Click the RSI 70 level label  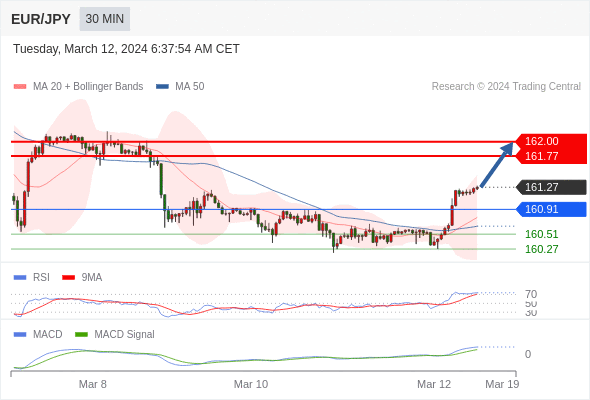coord(531,294)
